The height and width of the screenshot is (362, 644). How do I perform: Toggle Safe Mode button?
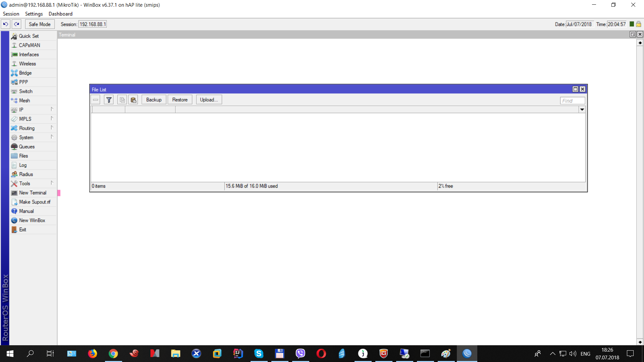(40, 24)
